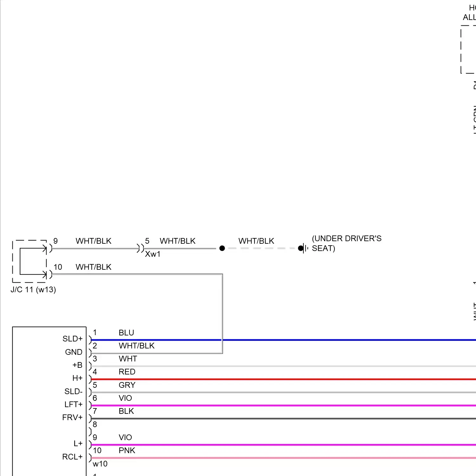Select the "(UNDER DRIVER'S SEAT)" note
This screenshot has height=476, width=476.
coord(347,243)
